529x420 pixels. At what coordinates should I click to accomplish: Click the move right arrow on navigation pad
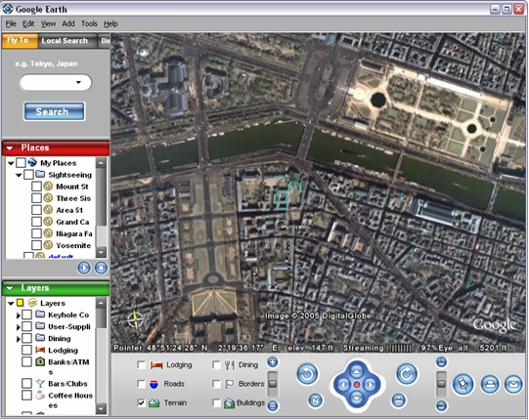click(370, 385)
